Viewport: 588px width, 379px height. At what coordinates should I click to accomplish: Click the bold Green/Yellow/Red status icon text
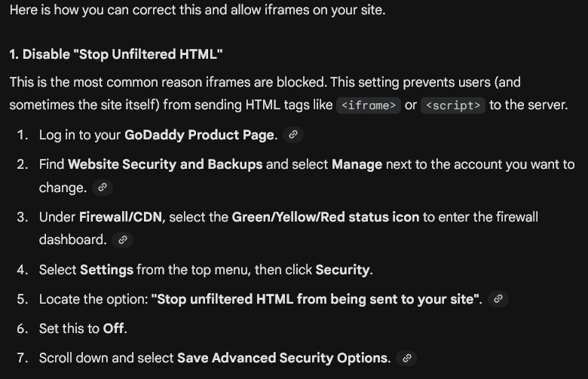pyautogui.click(x=325, y=217)
